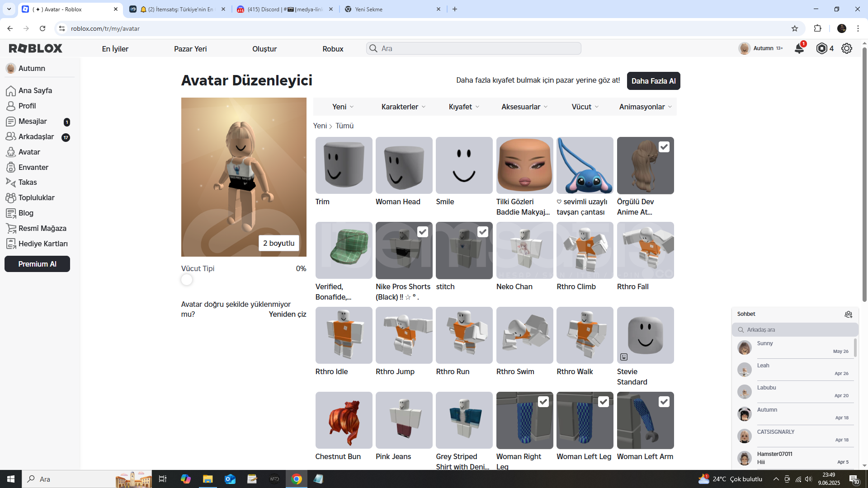Go to Pazar Yeri menu

[x=190, y=49]
